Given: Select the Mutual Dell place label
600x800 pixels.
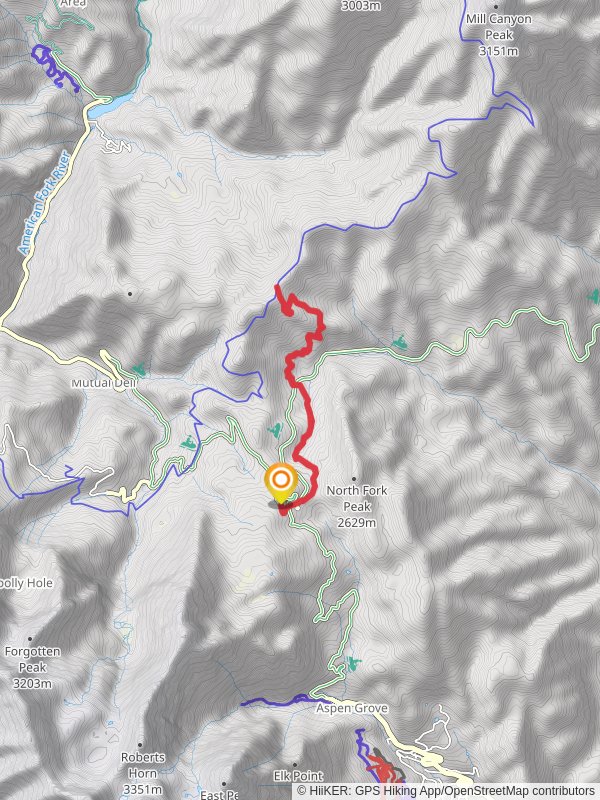Looking at the screenshot, I should tap(103, 383).
